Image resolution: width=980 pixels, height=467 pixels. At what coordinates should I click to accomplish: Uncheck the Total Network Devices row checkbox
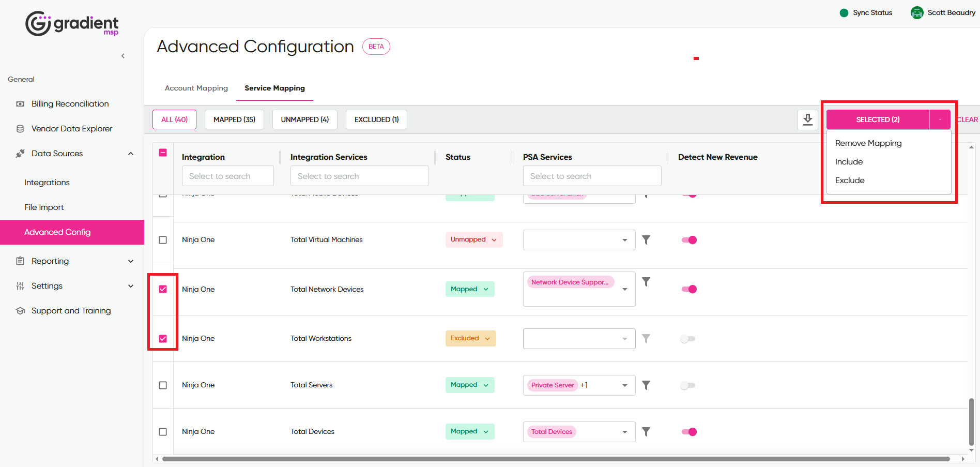coord(163,289)
